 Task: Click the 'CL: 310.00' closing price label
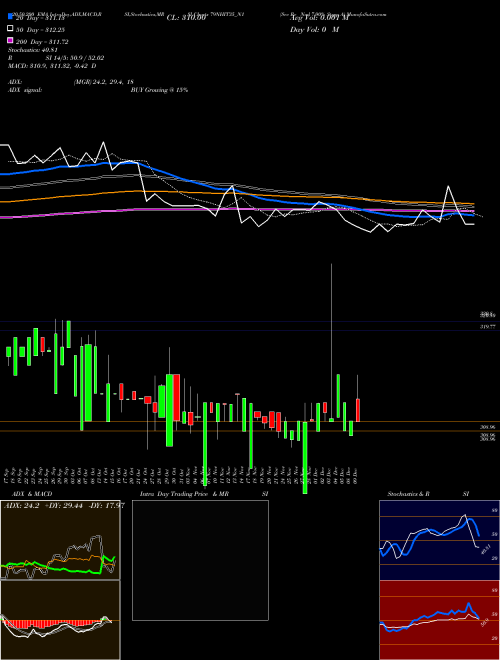(x=186, y=18)
